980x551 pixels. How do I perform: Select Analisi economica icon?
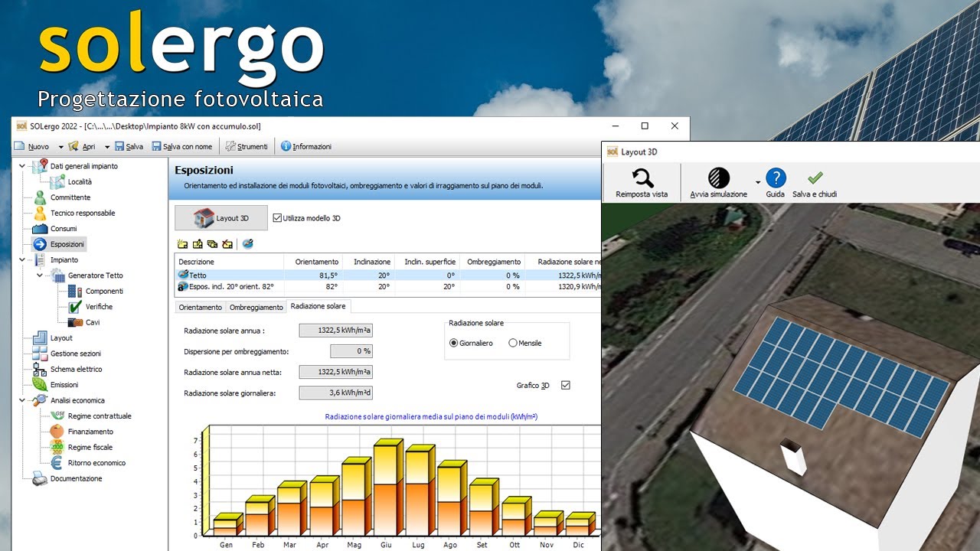(40, 400)
